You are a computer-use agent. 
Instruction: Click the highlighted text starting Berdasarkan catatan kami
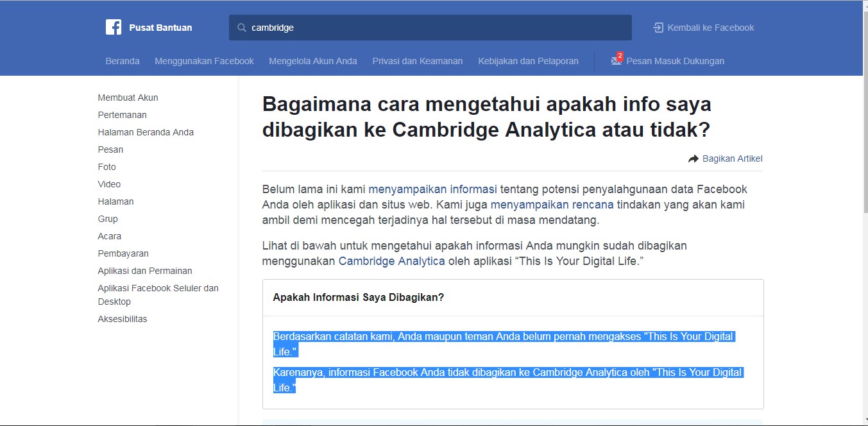(x=504, y=344)
